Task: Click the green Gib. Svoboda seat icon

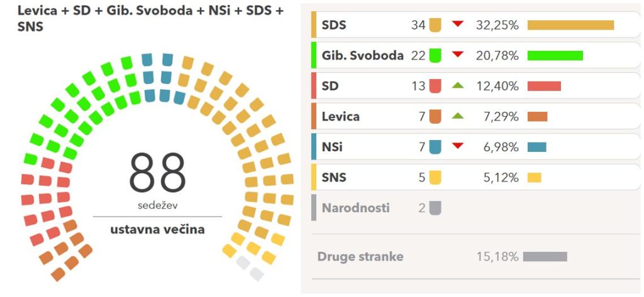Action: pyautogui.click(x=435, y=55)
